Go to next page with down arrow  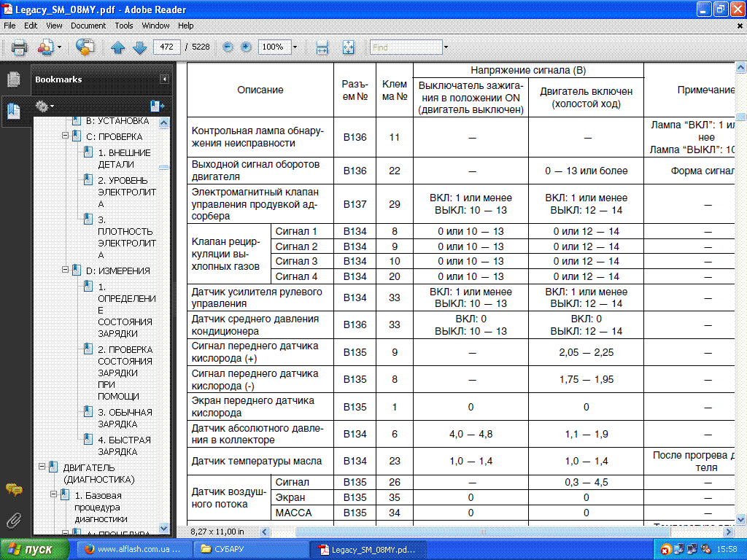tap(139, 47)
